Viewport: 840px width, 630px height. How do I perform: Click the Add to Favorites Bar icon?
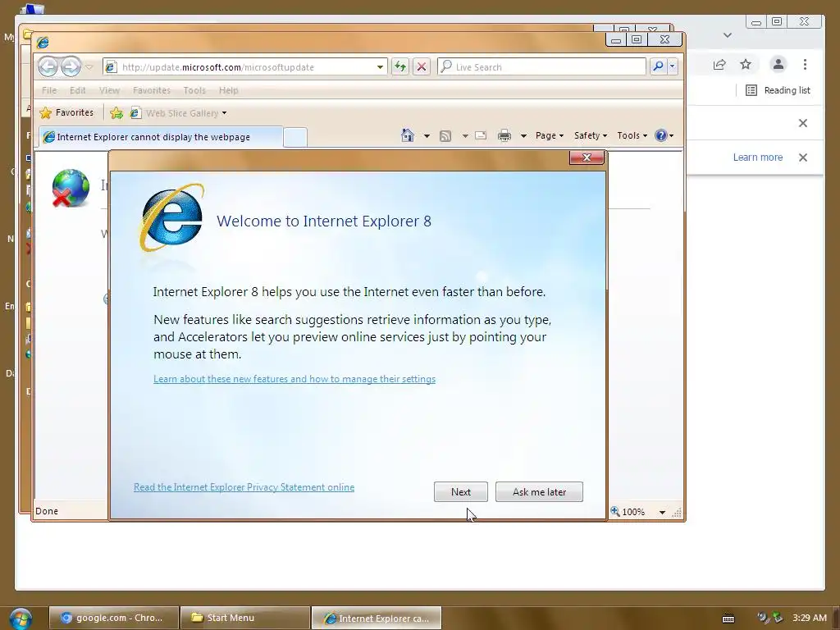pyautogui.click(x=116, y=112)
